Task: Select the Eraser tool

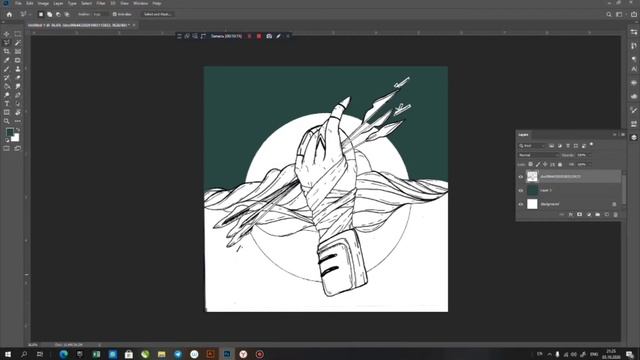Action: click(x=18, y=78)
